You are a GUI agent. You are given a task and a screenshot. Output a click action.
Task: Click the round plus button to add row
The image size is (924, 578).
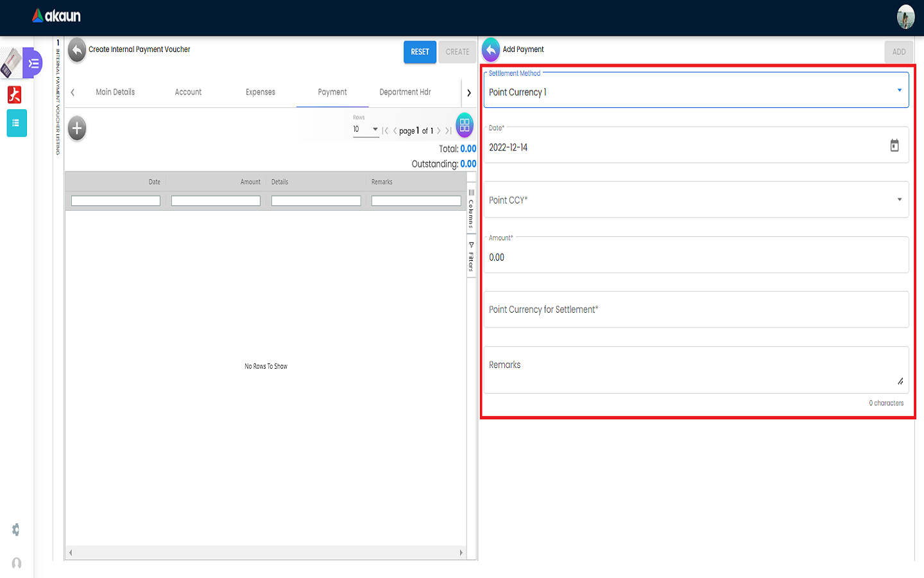pyautogui.click(x=77, y=128)
